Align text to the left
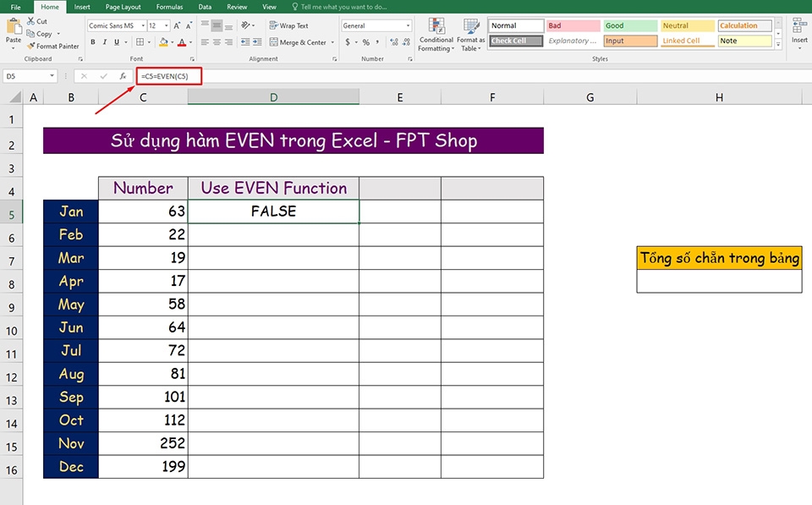The height and width of the screenshot is (505, 812). [205, 42]
